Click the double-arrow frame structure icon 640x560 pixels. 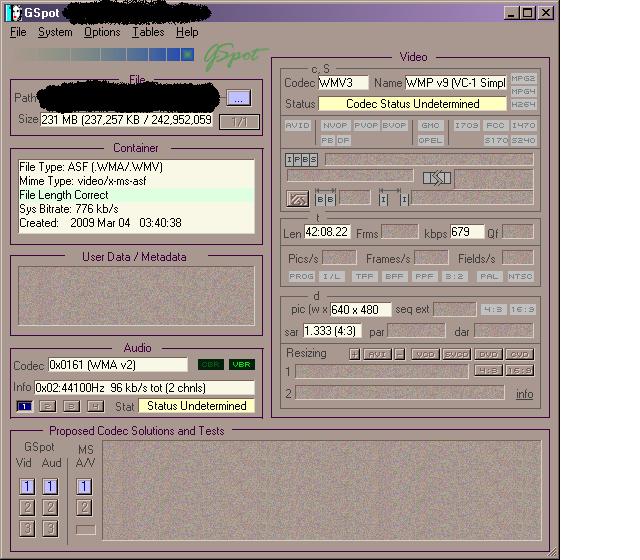point(437,178)
